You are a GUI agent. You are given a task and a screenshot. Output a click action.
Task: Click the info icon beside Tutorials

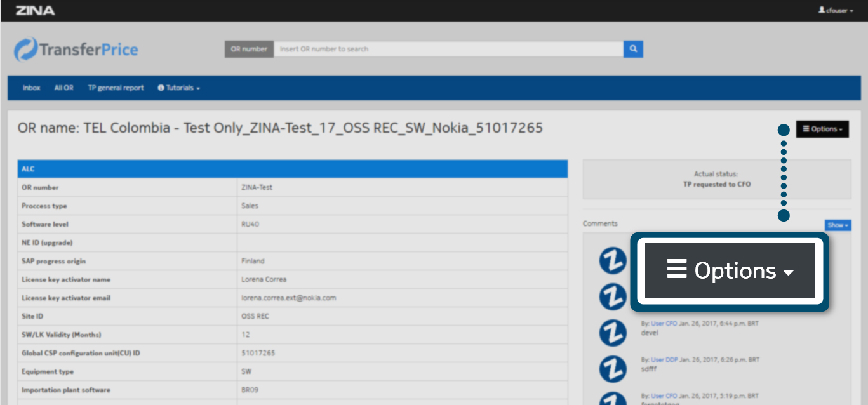[x=161, y=88]
